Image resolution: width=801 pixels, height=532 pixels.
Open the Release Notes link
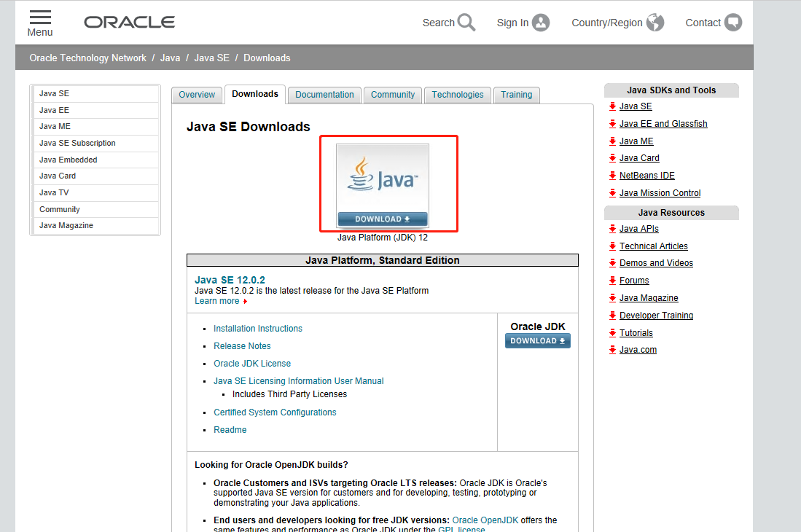pos(242,345)
